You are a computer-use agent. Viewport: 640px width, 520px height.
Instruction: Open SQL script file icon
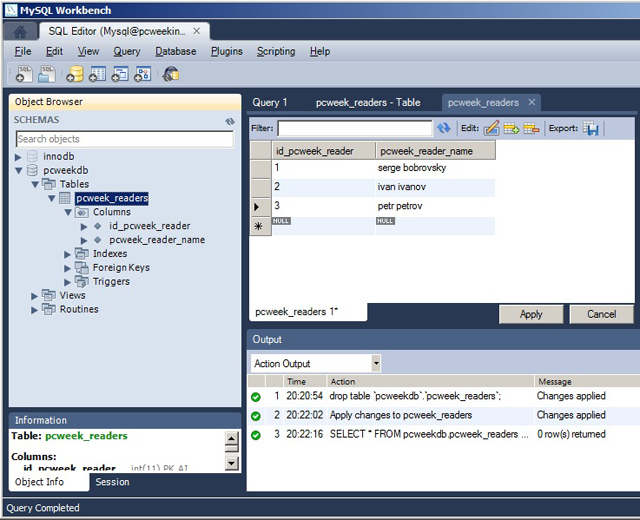coord(47,74)
